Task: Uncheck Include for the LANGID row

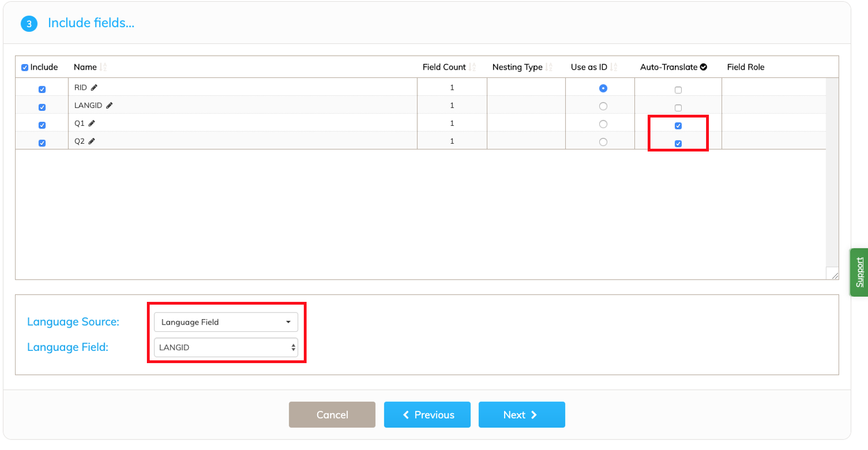Action: 42,107
